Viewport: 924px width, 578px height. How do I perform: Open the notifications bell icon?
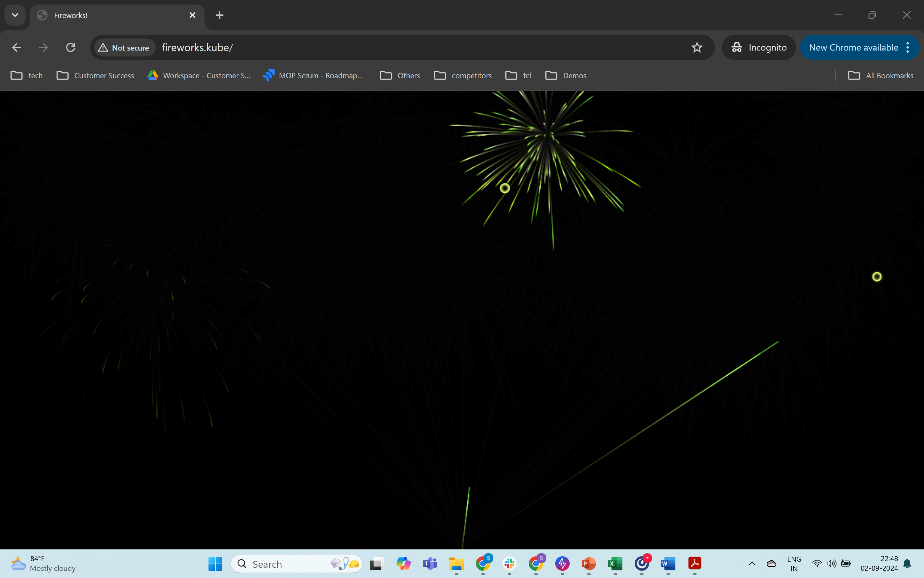pos(907,564)
